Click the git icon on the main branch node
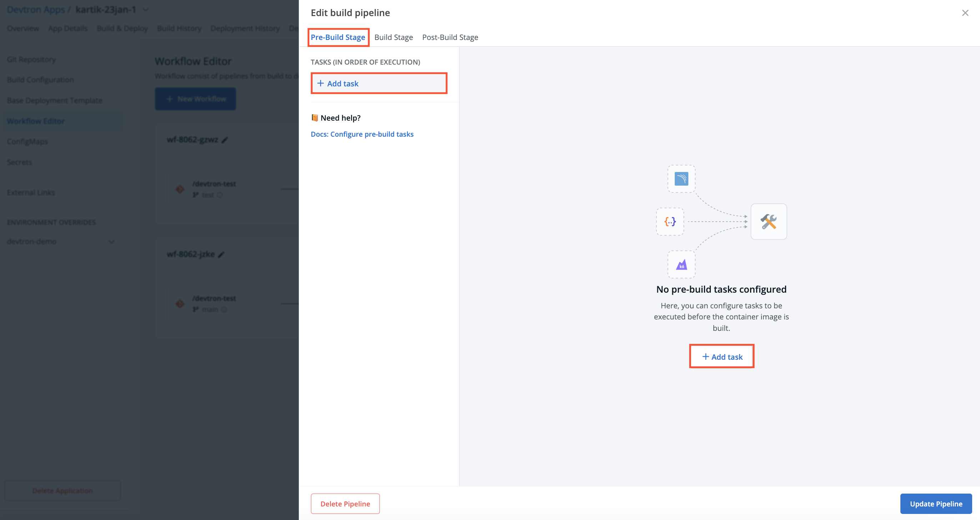980x520 pixels. 180,304
